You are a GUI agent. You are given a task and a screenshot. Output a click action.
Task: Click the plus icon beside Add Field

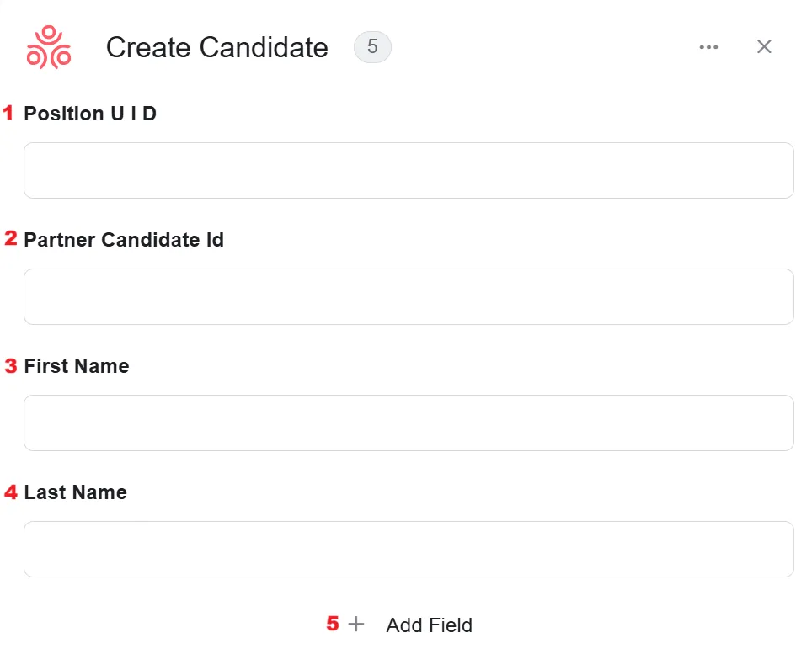[355, 624]
